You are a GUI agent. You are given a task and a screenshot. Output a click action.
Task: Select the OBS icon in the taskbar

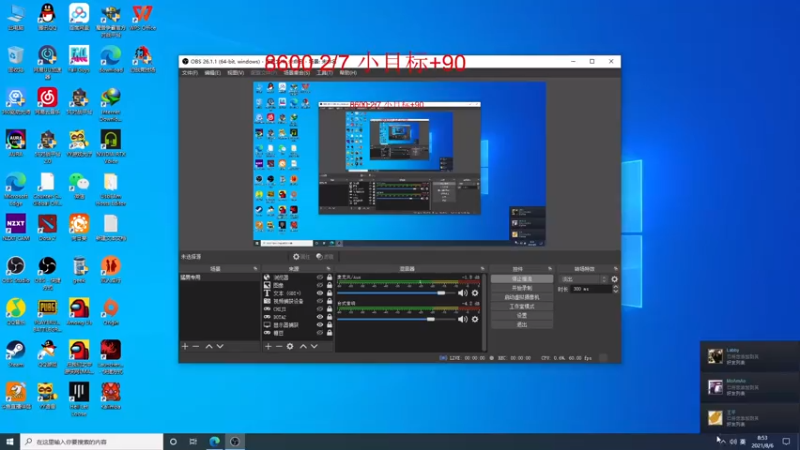point(235,441)
